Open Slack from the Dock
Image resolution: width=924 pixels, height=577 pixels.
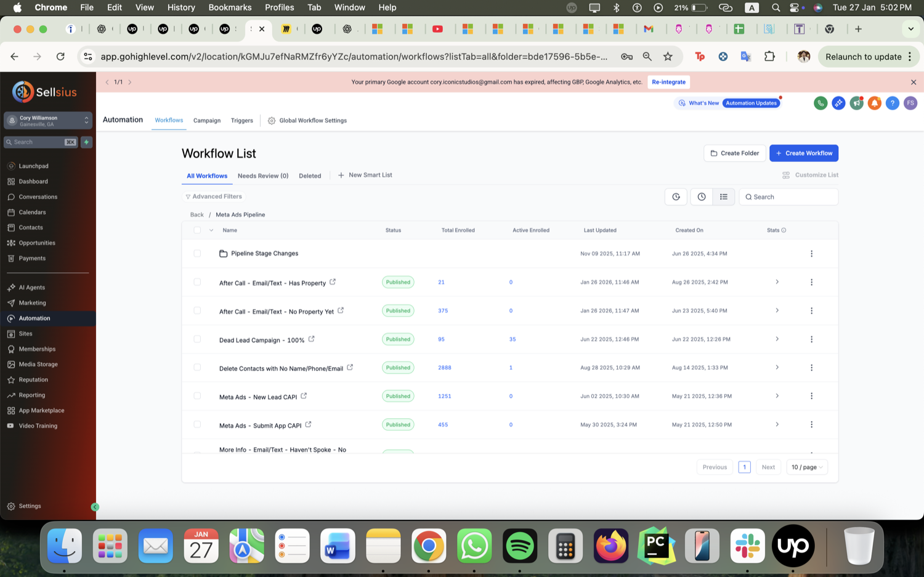point(747,546)
